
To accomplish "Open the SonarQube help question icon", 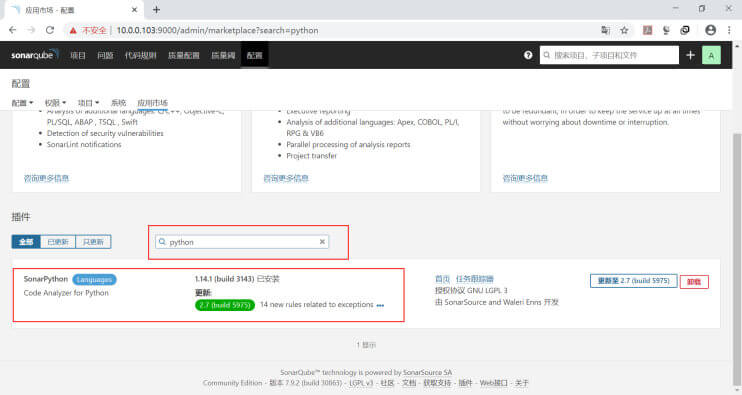I will (x=528, y=55).
